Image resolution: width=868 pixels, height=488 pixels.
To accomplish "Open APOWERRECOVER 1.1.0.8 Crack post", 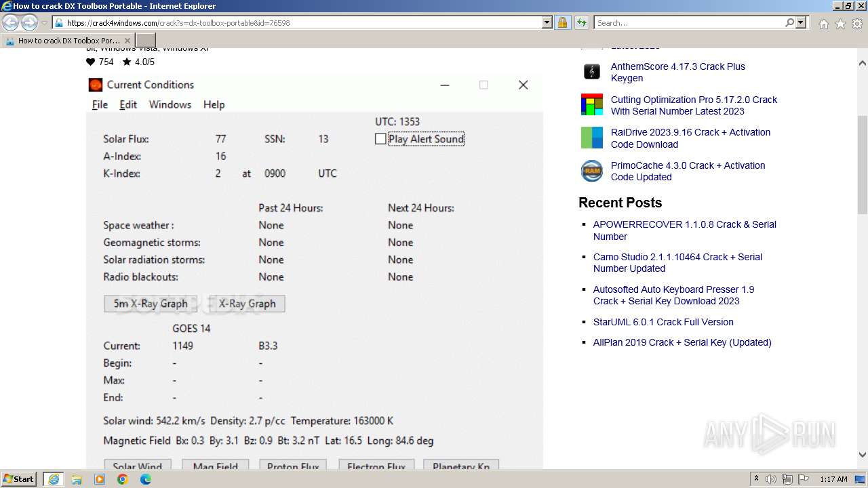I will pyautogui.click(x=685, y=230).
